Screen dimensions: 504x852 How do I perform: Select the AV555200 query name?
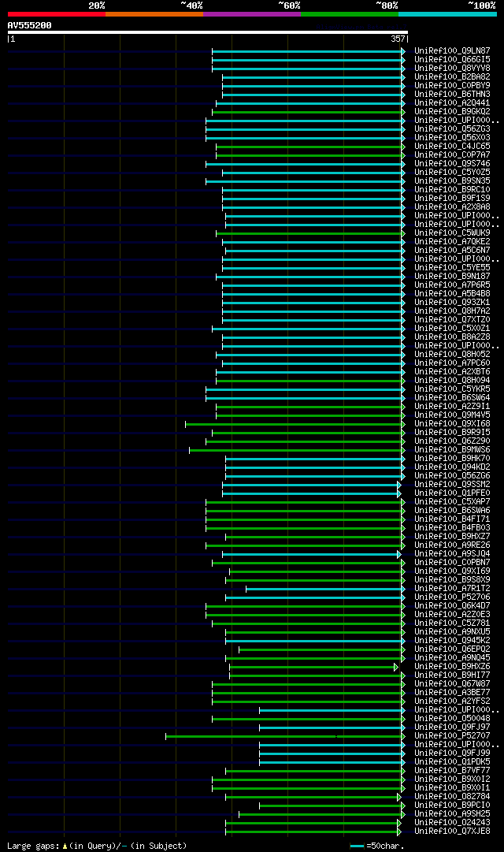pyautogui.click(x=29, y=25)
